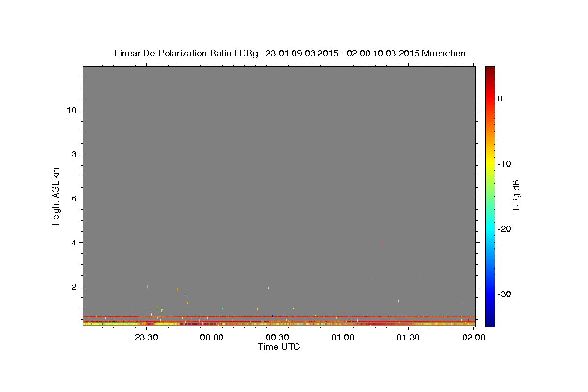This screenshot has height=392, width=588.
Task: Click the Height AGL km axis label
Action: coord(56,196)
